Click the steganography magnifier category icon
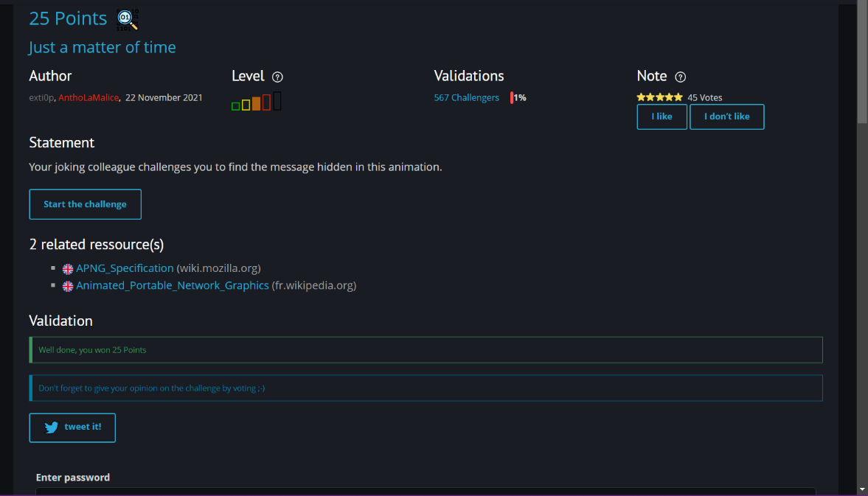The image size is (868, 496). click(128, 20)
